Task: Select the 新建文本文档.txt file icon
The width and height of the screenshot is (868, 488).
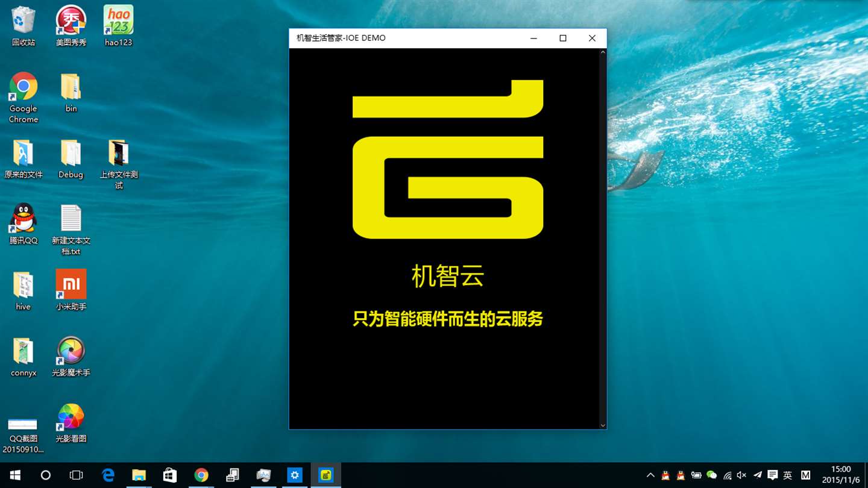Action: pyautogui.click(x=71, y=230)
